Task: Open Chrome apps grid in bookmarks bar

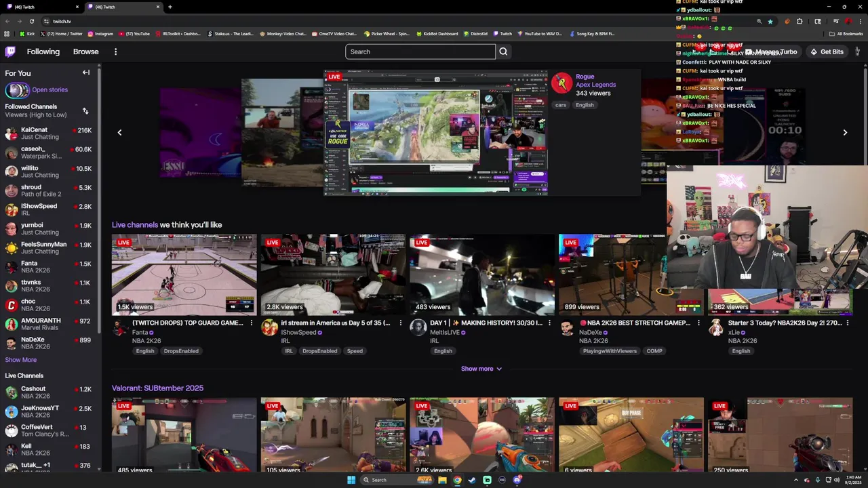Action: (x=7, y=33)
